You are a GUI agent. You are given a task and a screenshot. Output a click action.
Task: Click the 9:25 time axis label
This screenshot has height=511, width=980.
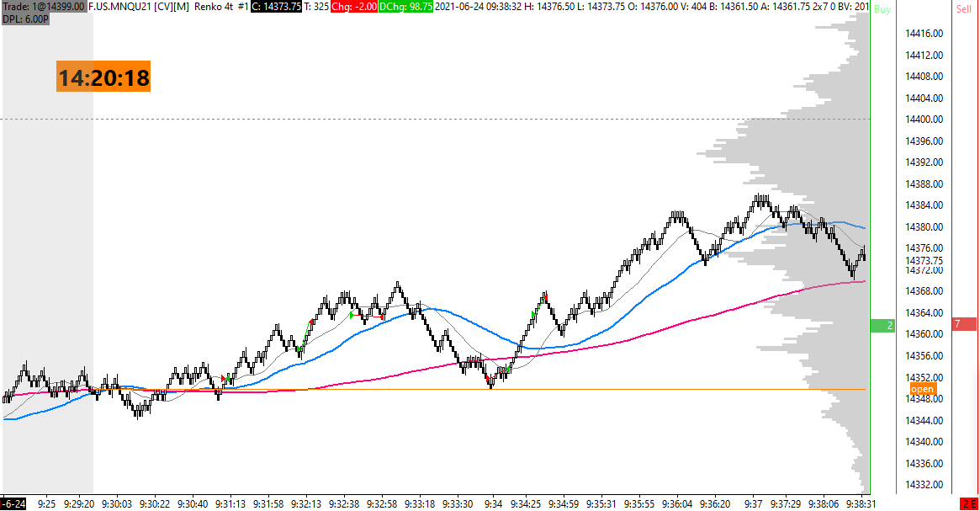[x=46, y=504]
